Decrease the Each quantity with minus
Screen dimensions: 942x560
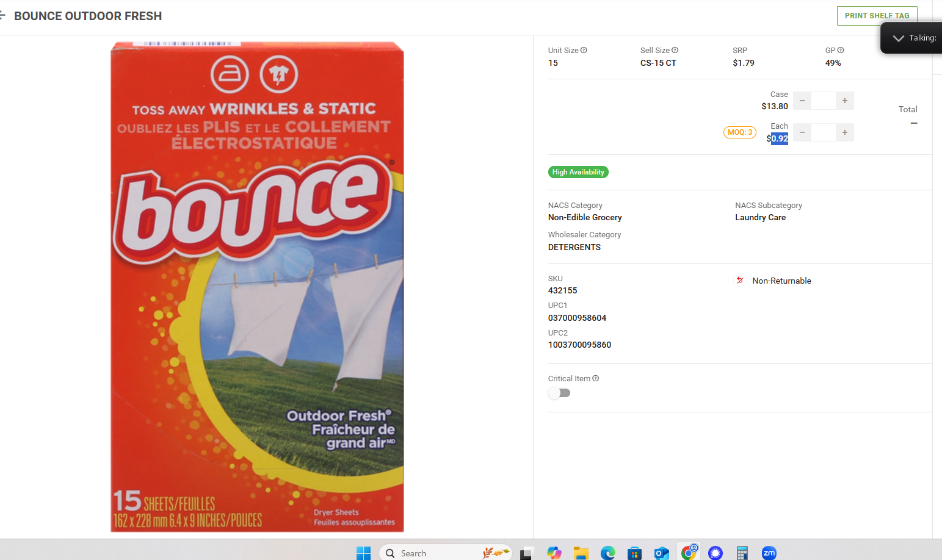click(802, 132)
